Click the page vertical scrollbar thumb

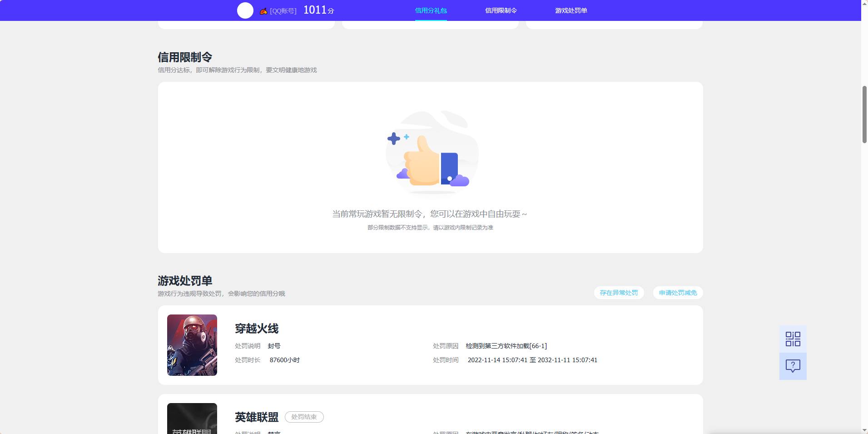(x=864, y=114)
